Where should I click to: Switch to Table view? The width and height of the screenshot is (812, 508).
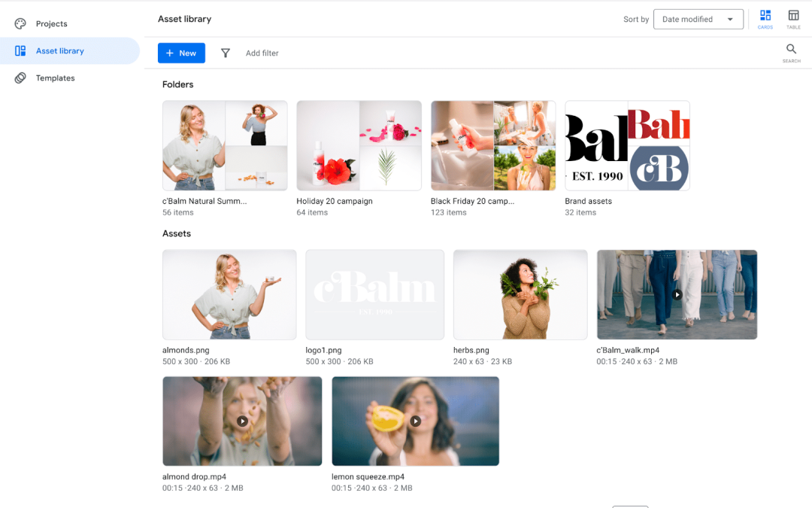click(793, 19)
